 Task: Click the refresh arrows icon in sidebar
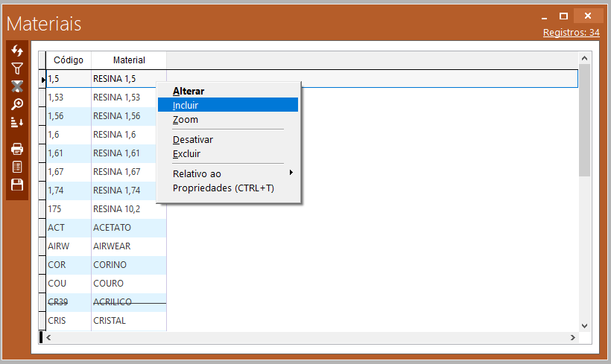(x=16, y=51)
